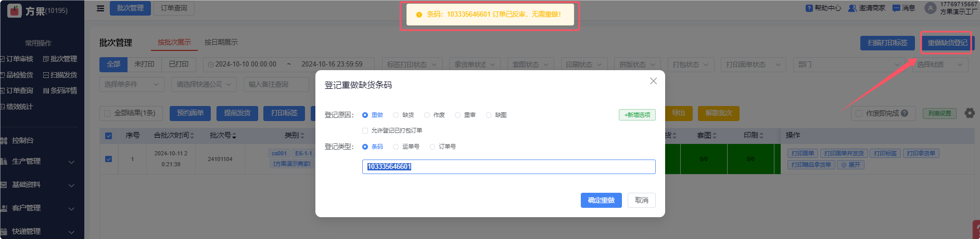Open 消息 messages
Viewport: 980px width, 239px height.
[903, 8]
